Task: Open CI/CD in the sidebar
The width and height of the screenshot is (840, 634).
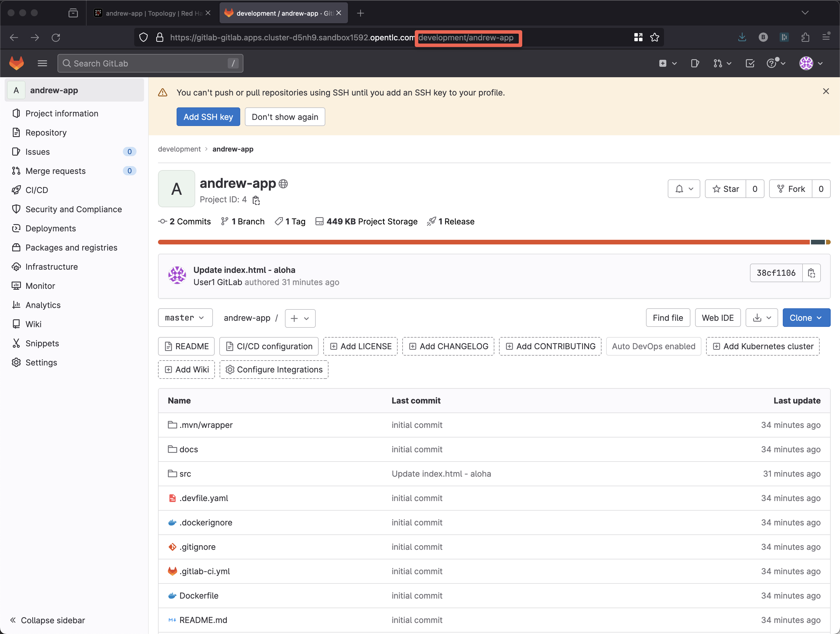Action: coord(37,190)
